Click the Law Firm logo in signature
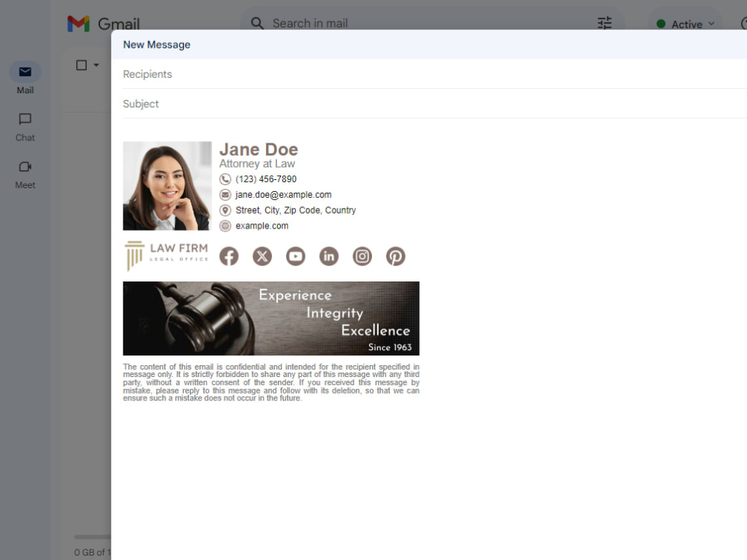 tap(167, 255)
